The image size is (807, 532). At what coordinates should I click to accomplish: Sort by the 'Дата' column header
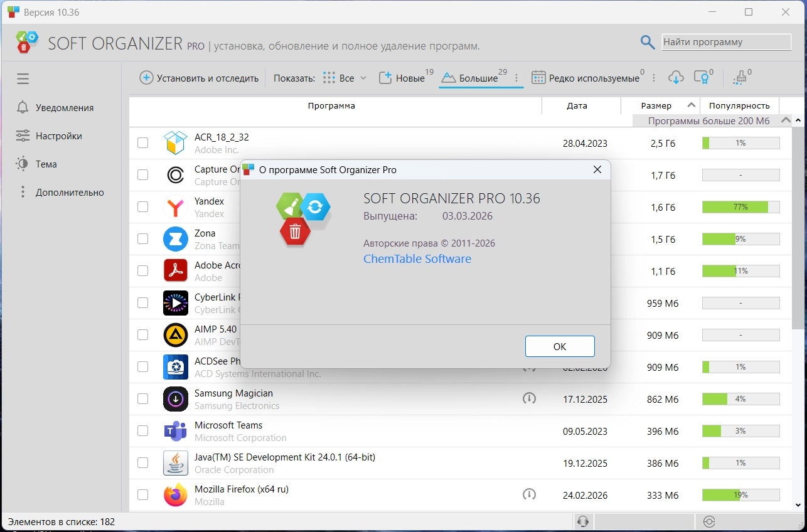577,106
